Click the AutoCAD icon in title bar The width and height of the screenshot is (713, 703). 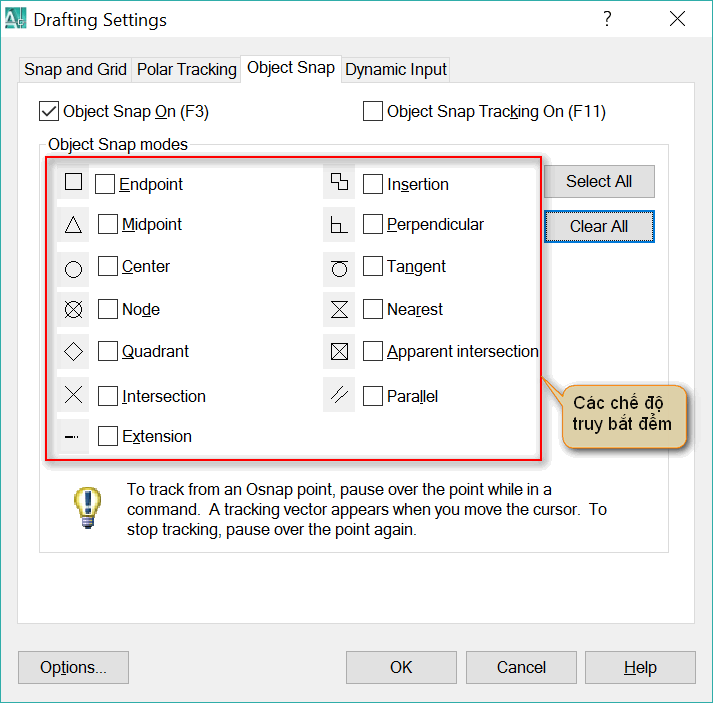[15, 19]
